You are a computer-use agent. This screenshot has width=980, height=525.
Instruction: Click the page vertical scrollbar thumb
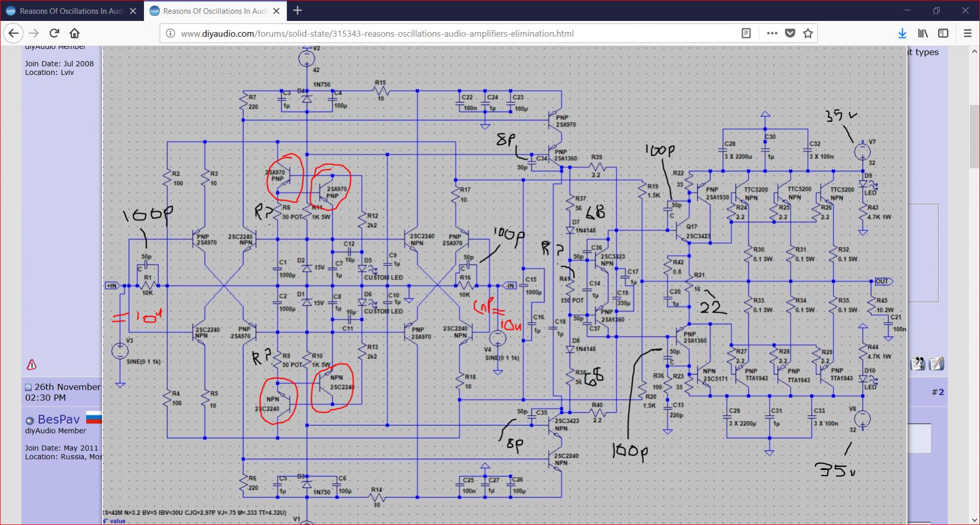(x=974, y=136)
